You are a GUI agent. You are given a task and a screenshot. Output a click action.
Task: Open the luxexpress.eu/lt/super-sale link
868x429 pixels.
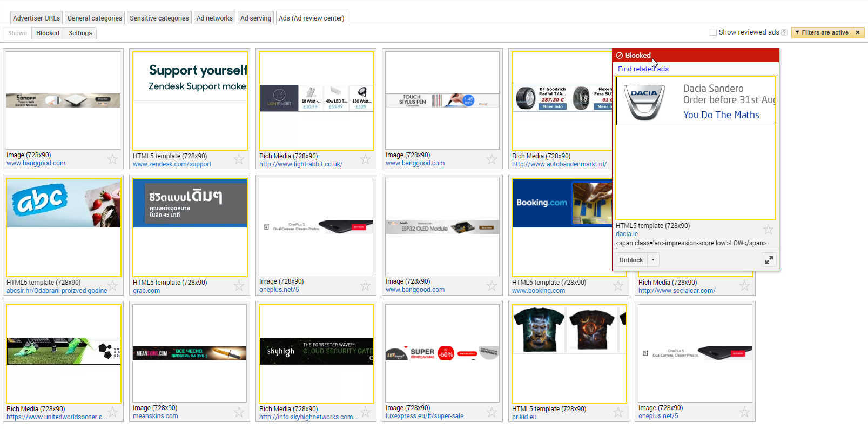coord(425,416)
